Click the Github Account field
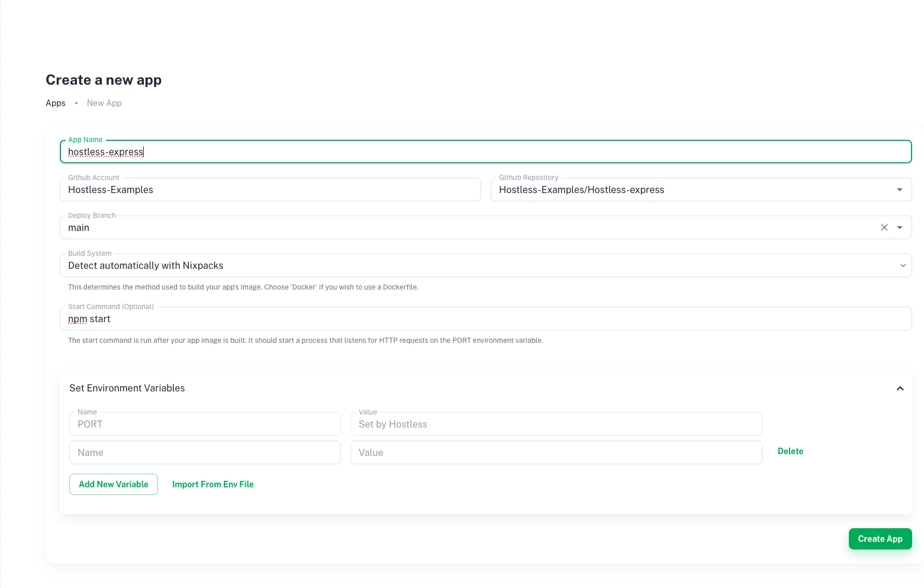The image size is (924, 588). pyautogui.click(x=271, y=189)
